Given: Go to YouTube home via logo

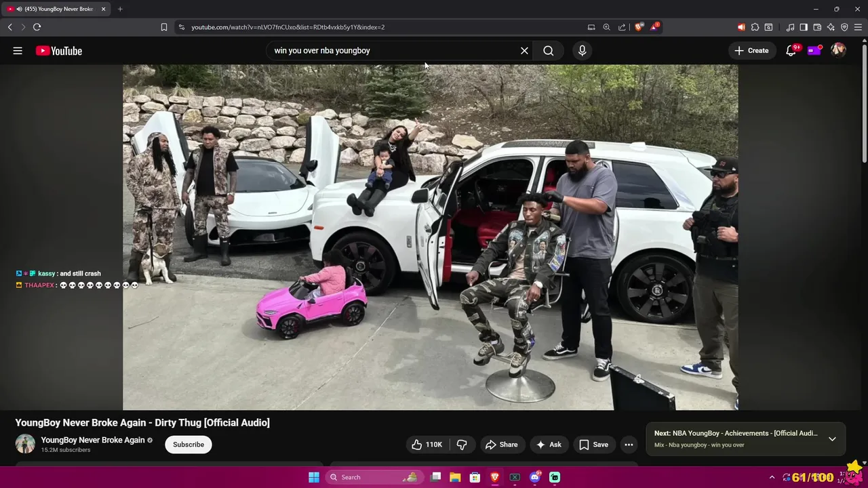Looking at the screenshot, I should [59, 51].
